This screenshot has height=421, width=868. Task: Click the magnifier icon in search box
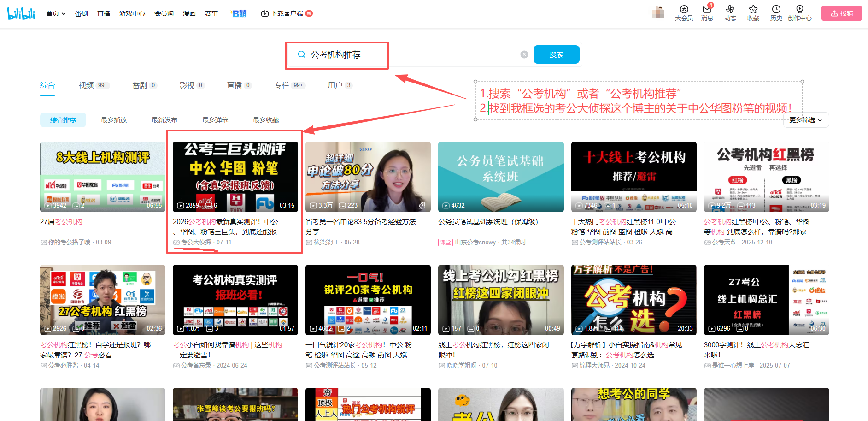[x=301, y=54]
